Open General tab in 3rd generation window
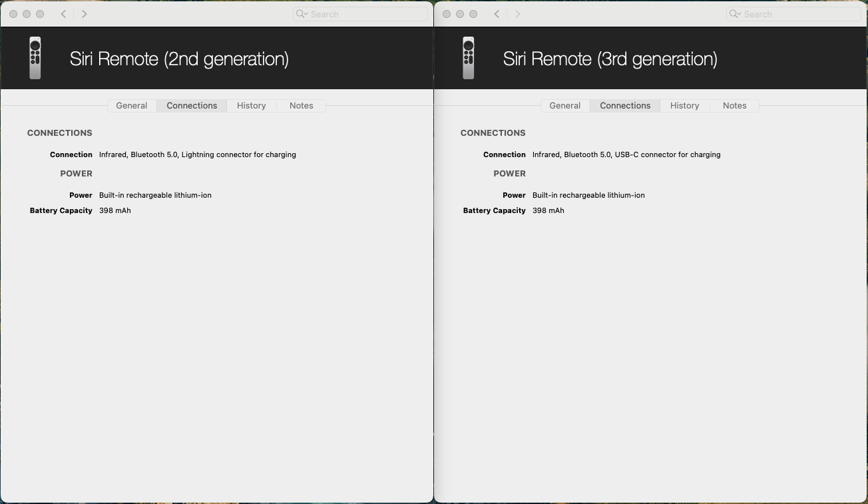The image size is (868, 504). click(x=565, y=105)
